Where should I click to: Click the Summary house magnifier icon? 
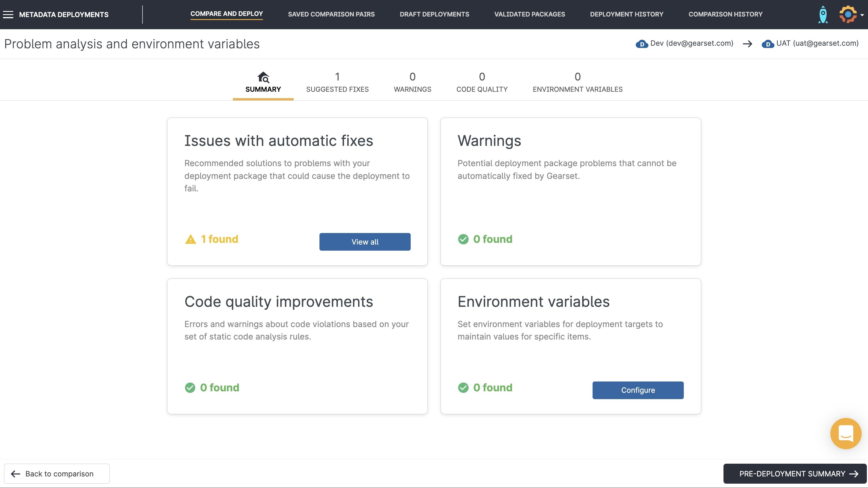[x=263, y=78]
